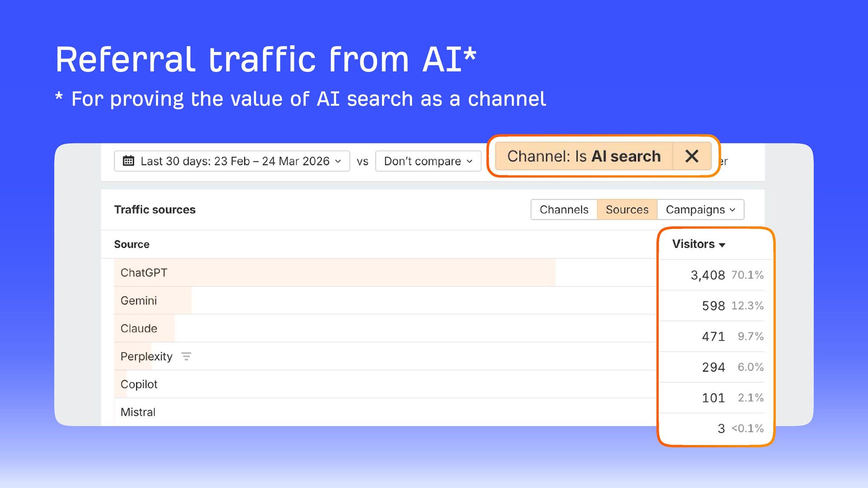The width and height of the screenshot is (868, 488).
Task: Click the Channel: Is AI search filter
Action: tap(583, 156)
